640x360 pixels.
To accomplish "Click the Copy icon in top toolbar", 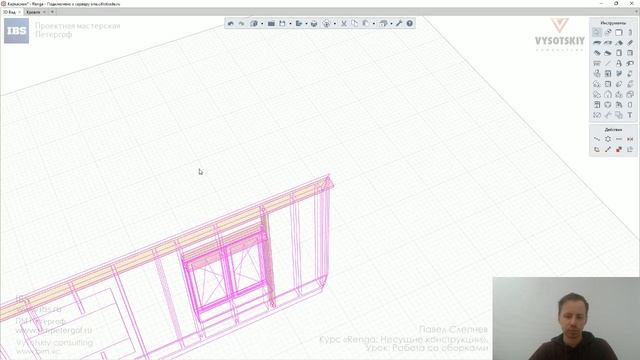I will [x=354, y=24].
